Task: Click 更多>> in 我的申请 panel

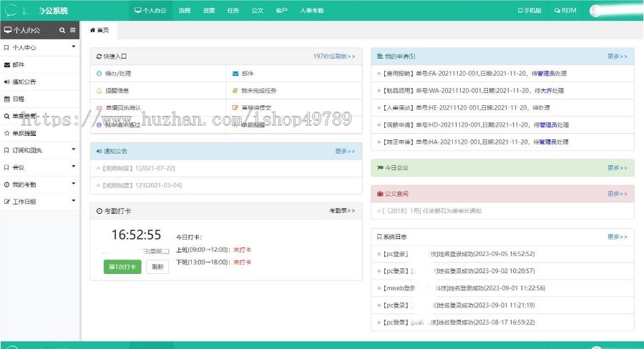Action: coord(618,56)
